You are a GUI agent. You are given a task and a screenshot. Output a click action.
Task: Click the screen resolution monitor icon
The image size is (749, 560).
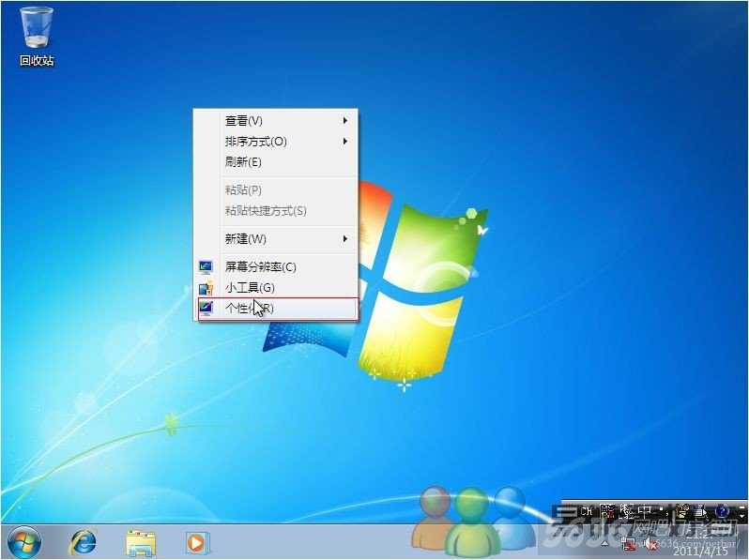point(206,267)
